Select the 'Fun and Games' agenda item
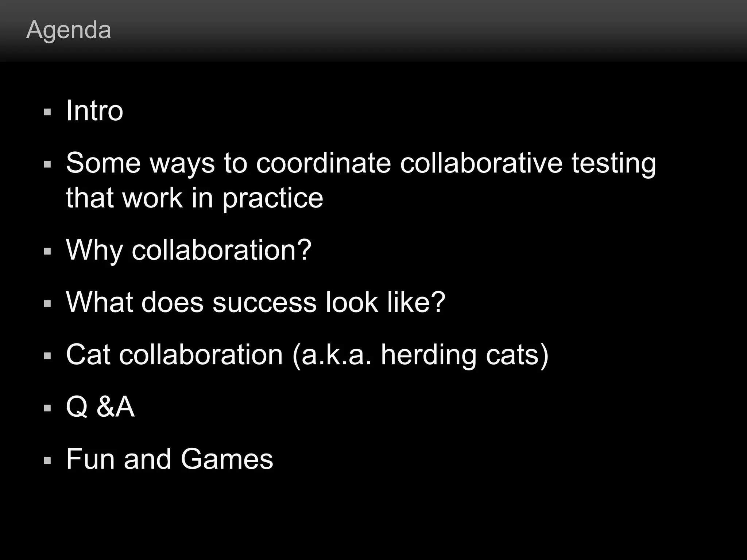This screenshot has height=560, width=747. pyautogui.click(x=169, y=459)
